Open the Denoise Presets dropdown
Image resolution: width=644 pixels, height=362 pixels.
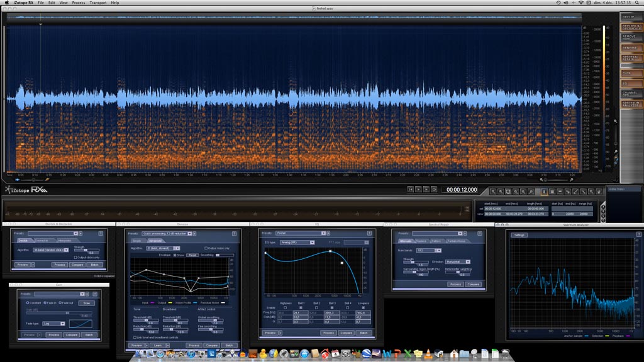[x=167, y=234]
